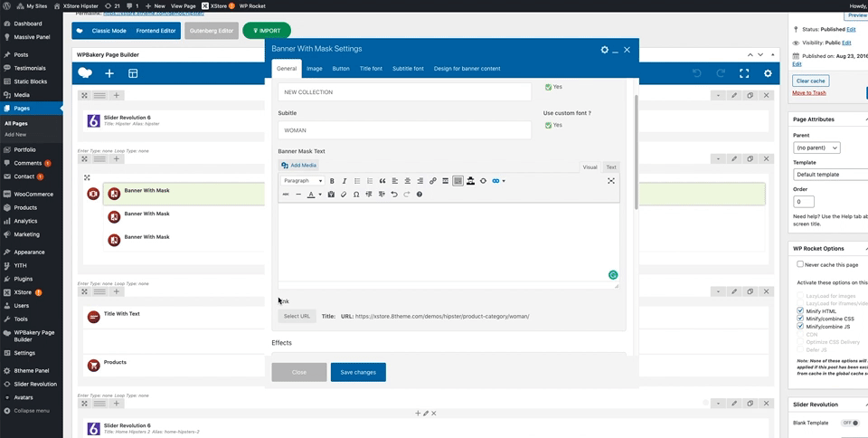Click Clear cache button
The height and width of the screenshot is (438, 868).
810,81
